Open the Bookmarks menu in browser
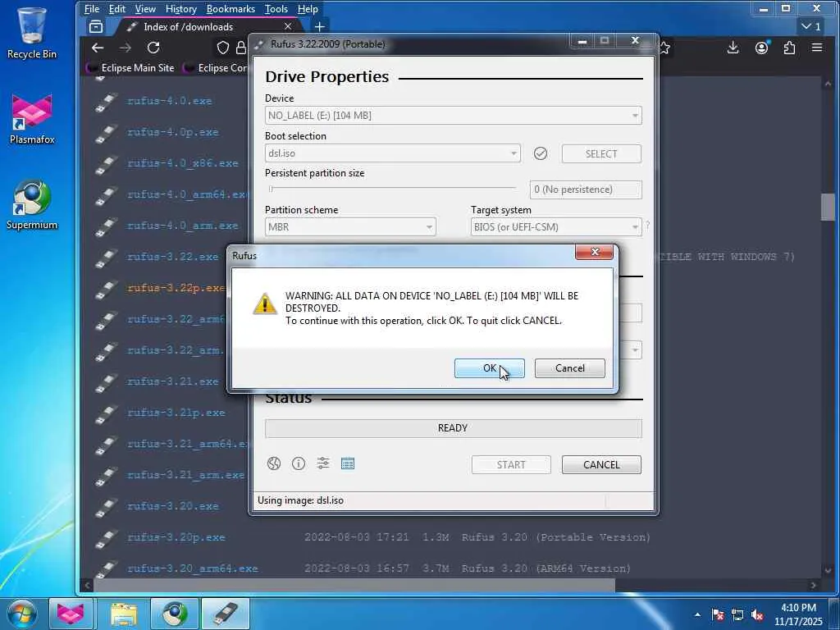This screenshot has width=840, height=630. [231, 9]
